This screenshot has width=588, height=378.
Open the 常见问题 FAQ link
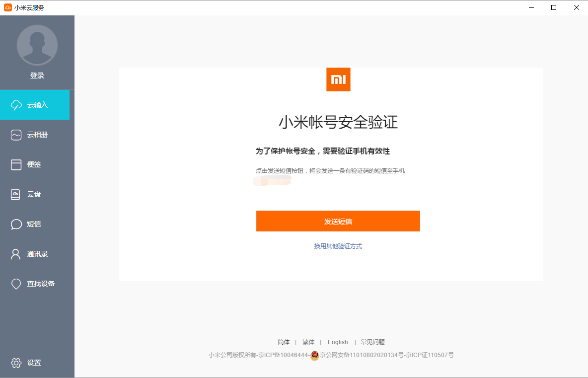coord(372,342)
